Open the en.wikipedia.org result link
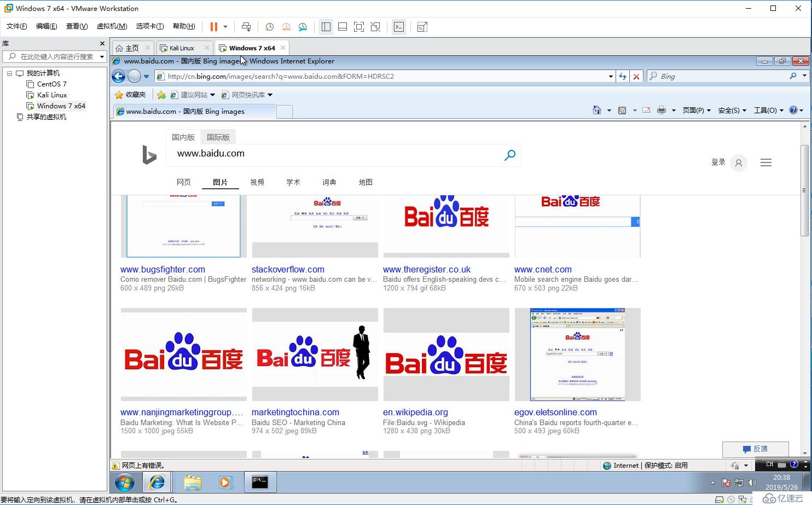The height and width of the screenshot is (505, 812). [x=415, y=412]
